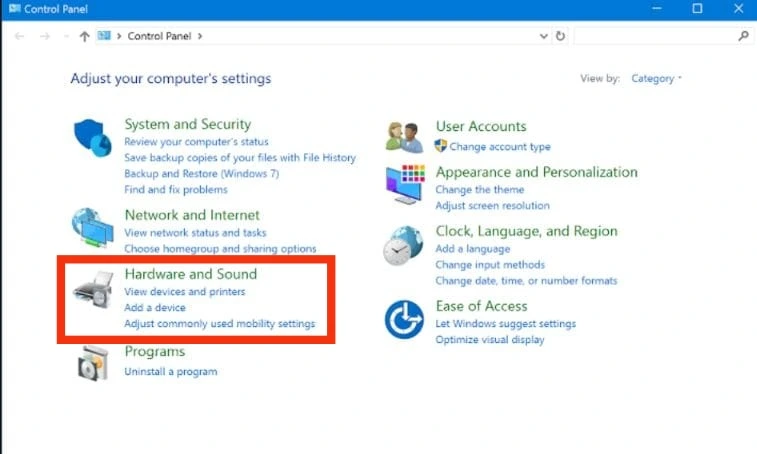Click the Ease of Access icon
The width and height of the screenshot is (757, 454).
coord(404,319)
